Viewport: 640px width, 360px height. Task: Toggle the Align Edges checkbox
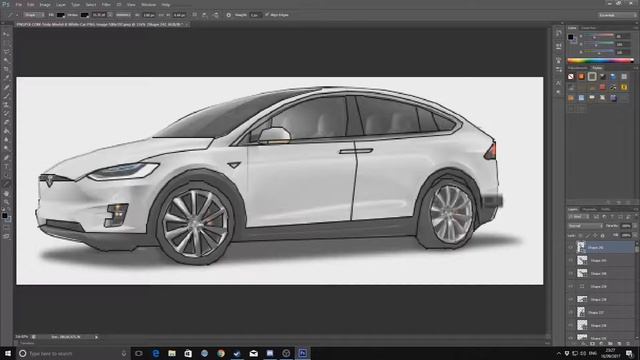click(x=267, y=15)
